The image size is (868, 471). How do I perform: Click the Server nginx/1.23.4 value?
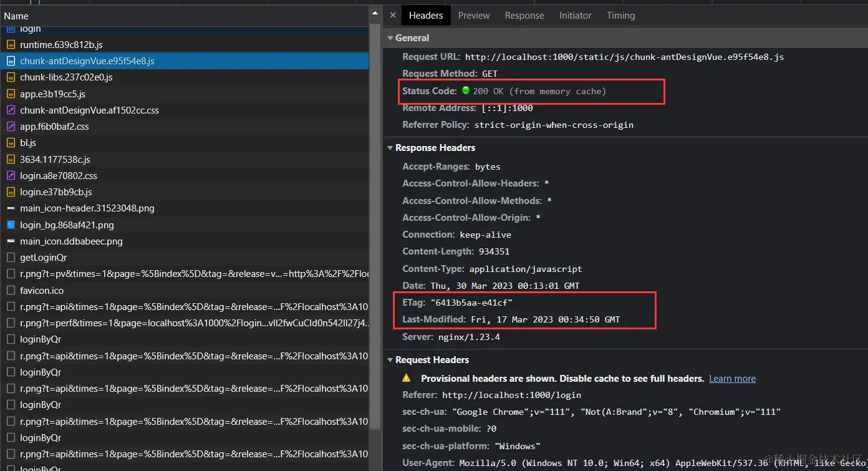click(x=468, y=337)
